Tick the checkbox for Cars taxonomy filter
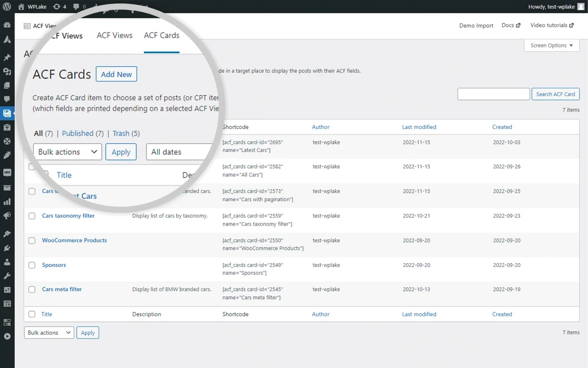The height and width of the screenshot is (368, 588). click(x=32, y=216)
